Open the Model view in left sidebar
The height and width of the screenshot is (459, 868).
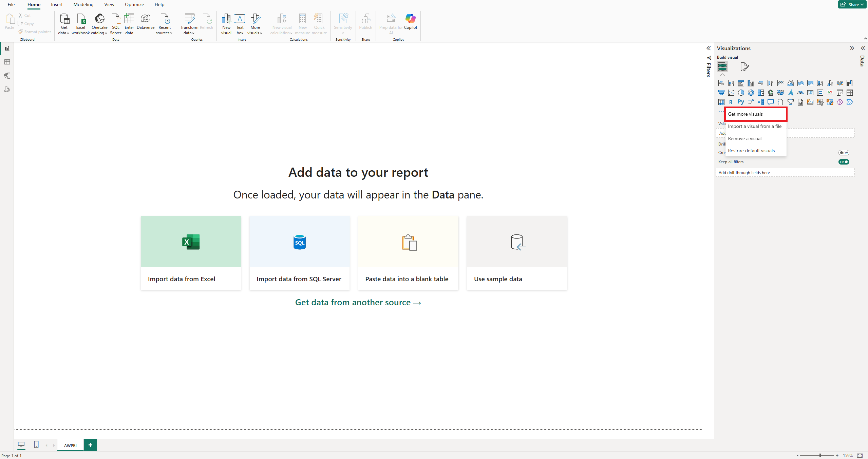pos(7,76)
